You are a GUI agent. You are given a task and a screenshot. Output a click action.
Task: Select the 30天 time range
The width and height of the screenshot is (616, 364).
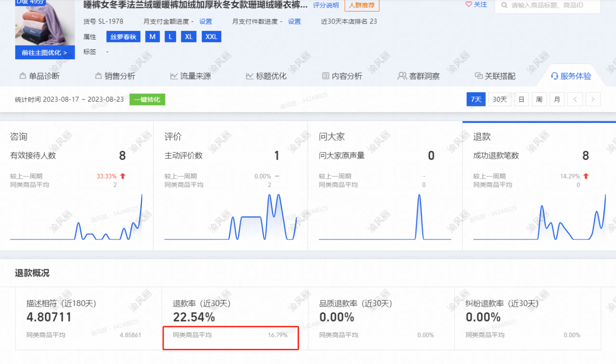click(x=500, y=99)
